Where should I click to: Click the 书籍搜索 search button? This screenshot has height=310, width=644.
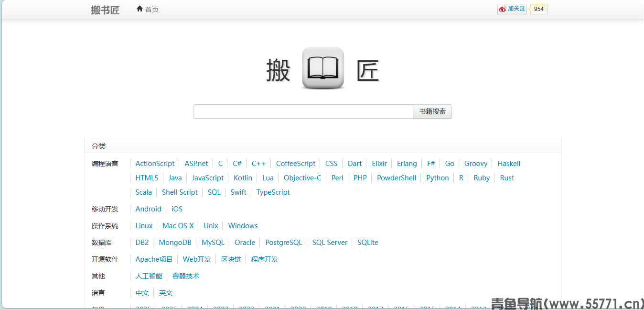tap(432, 111)
